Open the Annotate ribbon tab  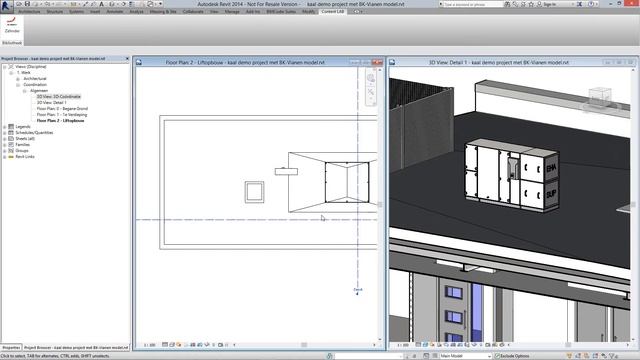115,11
